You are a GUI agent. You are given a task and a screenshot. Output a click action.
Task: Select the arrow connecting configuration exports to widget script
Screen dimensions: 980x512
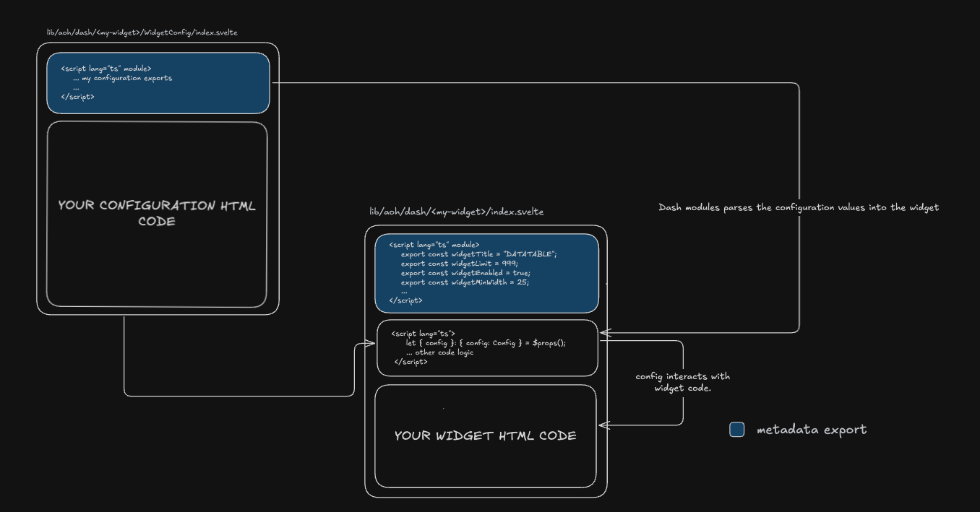799,209
